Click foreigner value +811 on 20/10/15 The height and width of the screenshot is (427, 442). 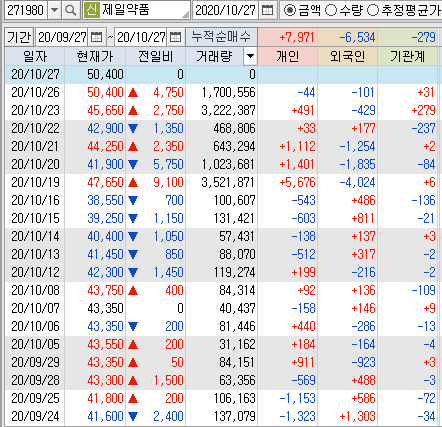pos(363,218)
